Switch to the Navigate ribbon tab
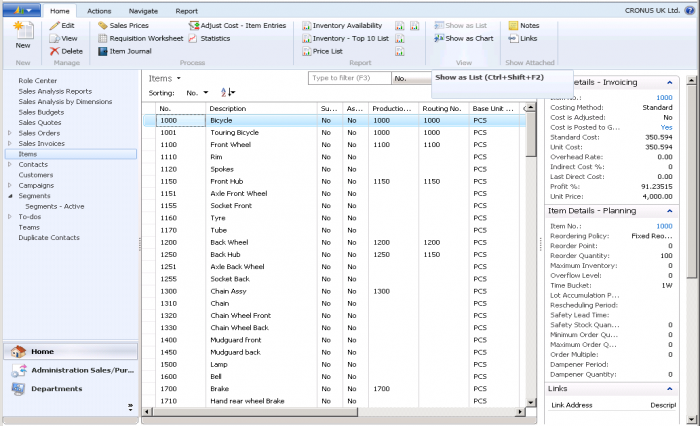This screenshot has height=426, width=700. point(143,10)
